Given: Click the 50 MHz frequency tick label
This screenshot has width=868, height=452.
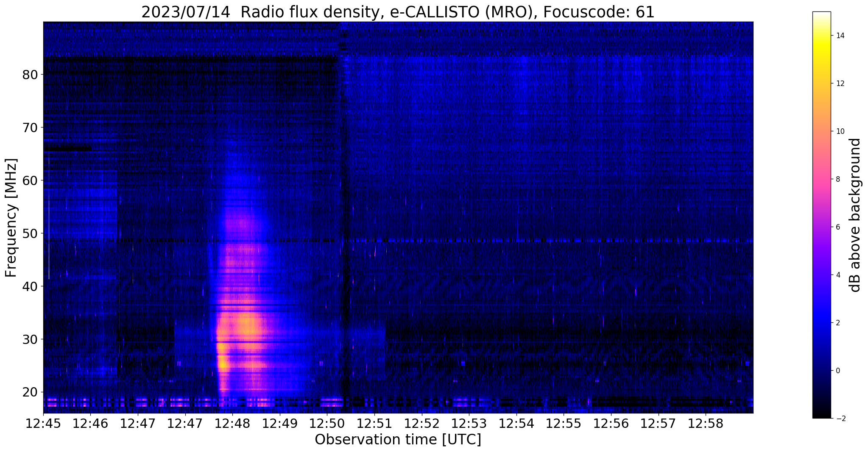Looking at the screenshot, I should click(30, 233).
